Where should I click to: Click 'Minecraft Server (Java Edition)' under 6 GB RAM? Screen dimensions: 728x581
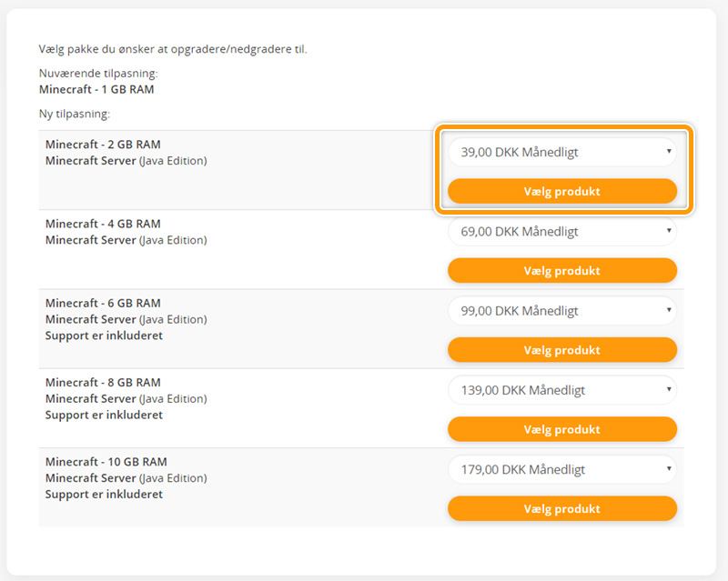coord(126,319)
